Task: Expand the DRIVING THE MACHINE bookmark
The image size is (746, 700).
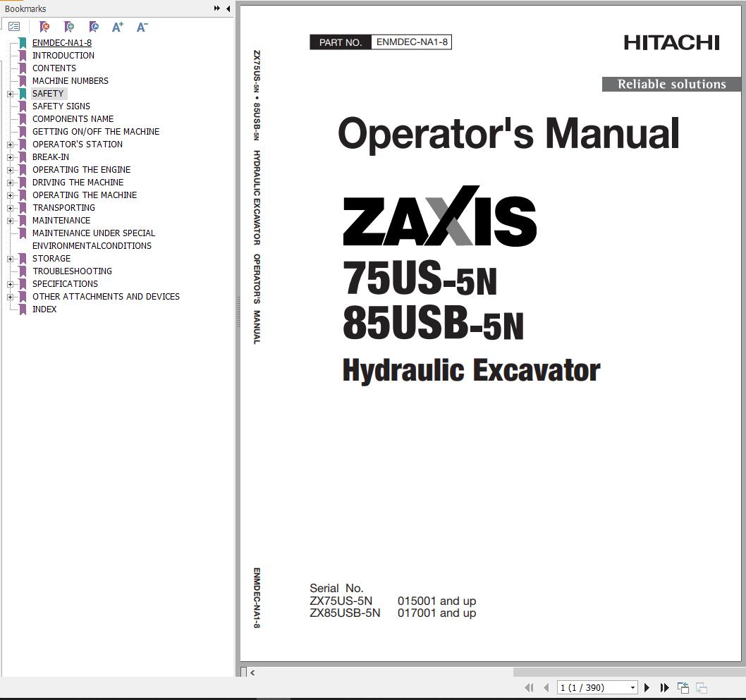Action: [x=10, y=183]
